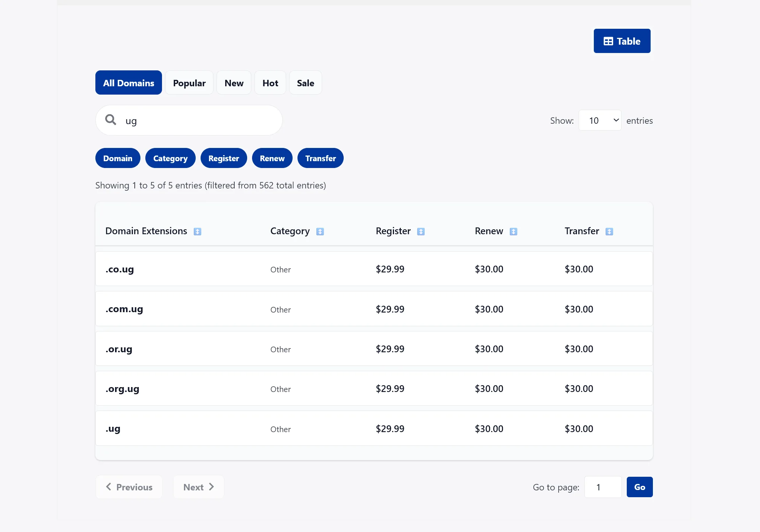760x532 pixels.
Task: Click the Previous page button
Action: pos(129,487)
